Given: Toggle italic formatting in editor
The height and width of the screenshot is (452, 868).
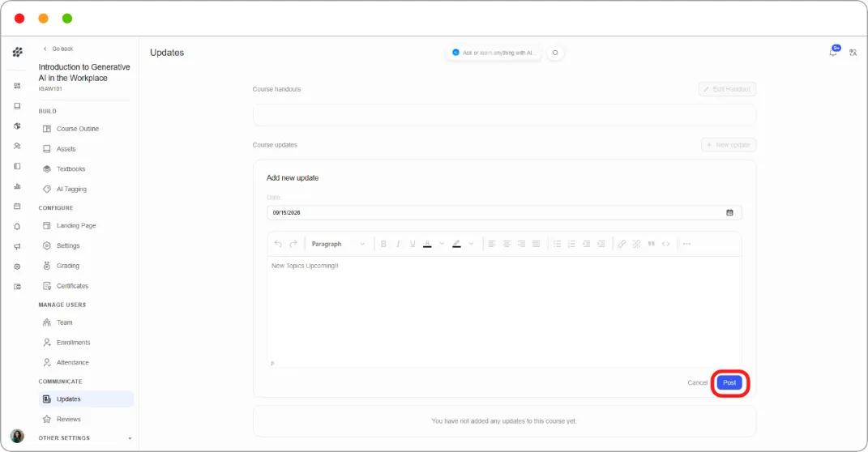Looking at the screenshot, I should point(398,244).
